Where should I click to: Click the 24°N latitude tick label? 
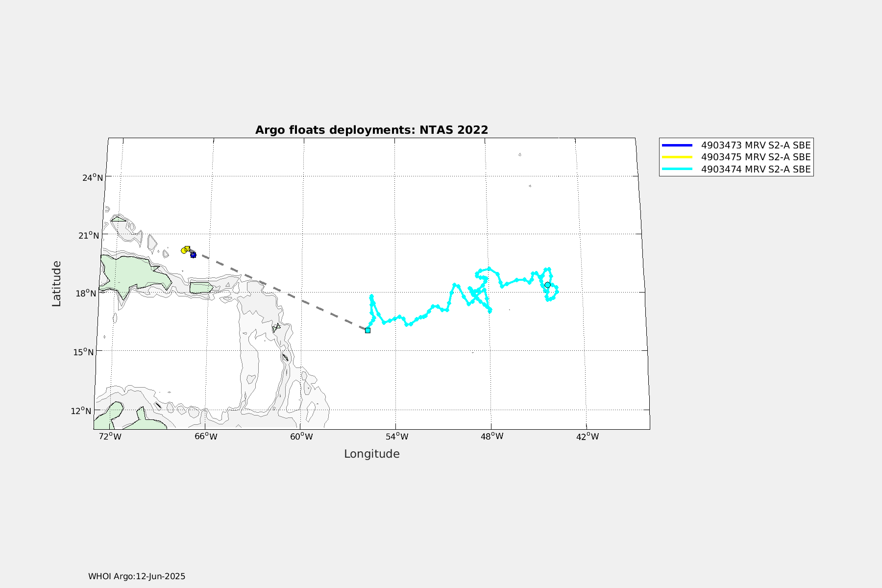coord(93,177)
